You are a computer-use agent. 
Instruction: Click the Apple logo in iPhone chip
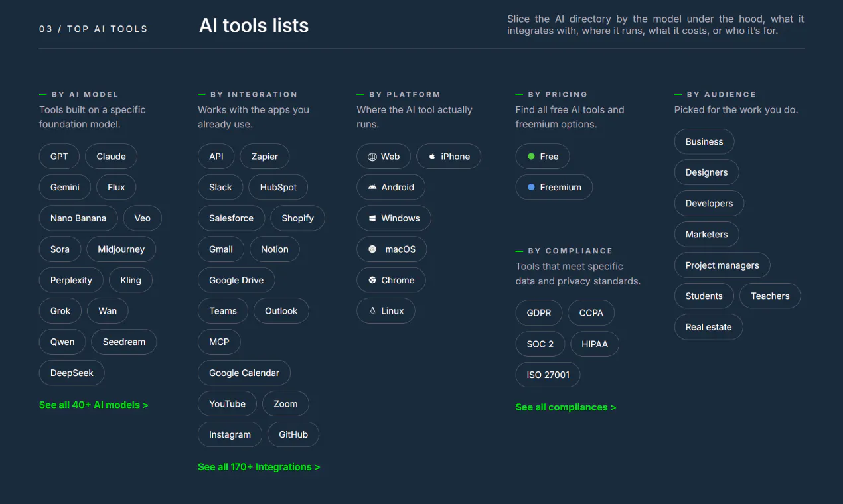pos(432,157)
